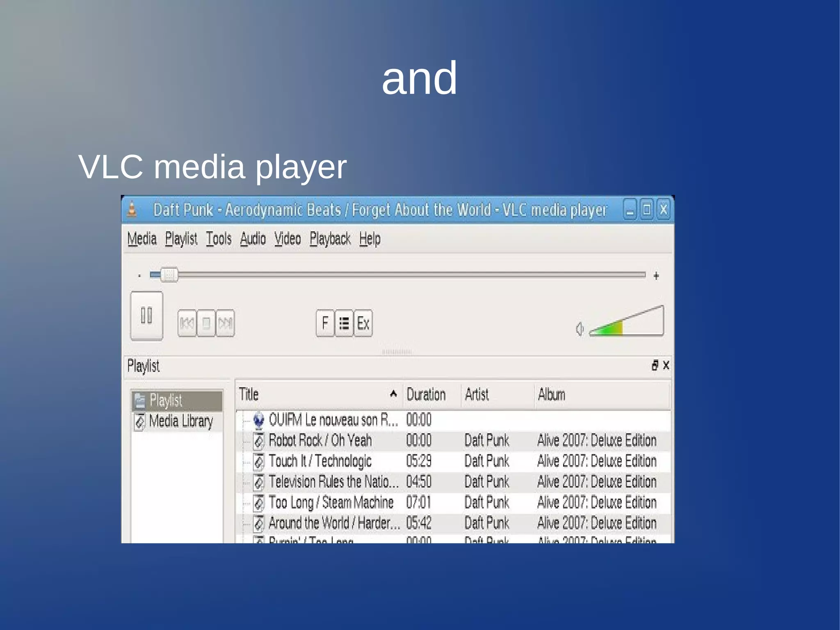Show extended settings with Ex button
The image size is (840, 630).
[363, 323]
